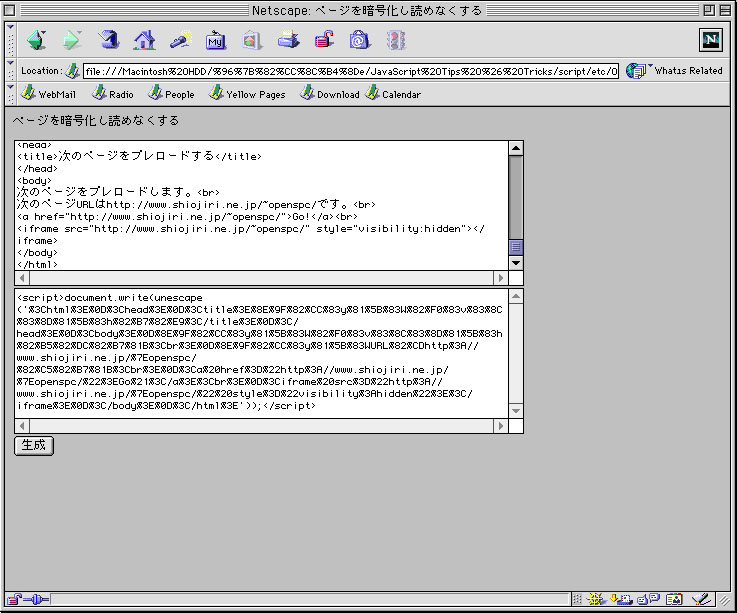Open Radio personal toolbar link
The image size is (737, 613).
(113, 94)
